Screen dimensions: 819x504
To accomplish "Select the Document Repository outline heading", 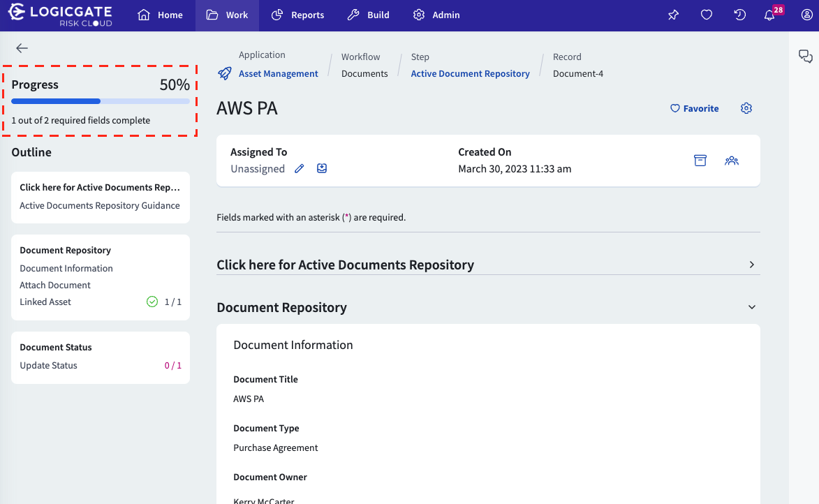I will pos(66,250).
